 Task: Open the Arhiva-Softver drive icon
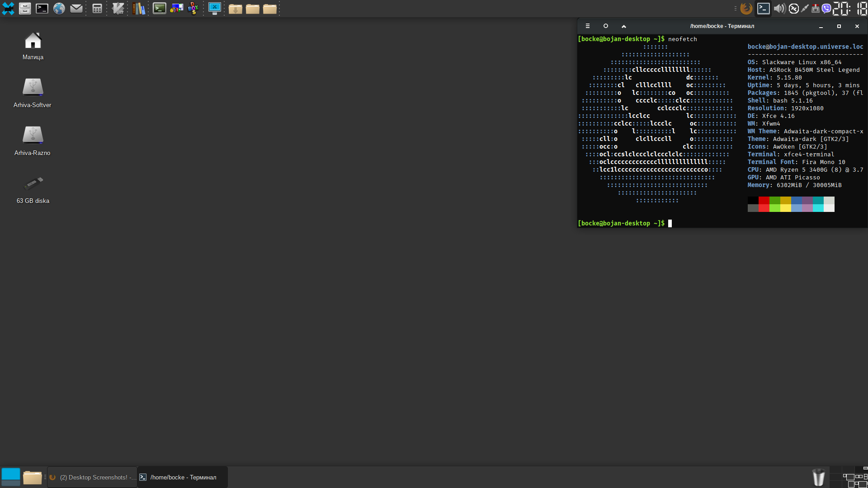click(x=33, y=93)
